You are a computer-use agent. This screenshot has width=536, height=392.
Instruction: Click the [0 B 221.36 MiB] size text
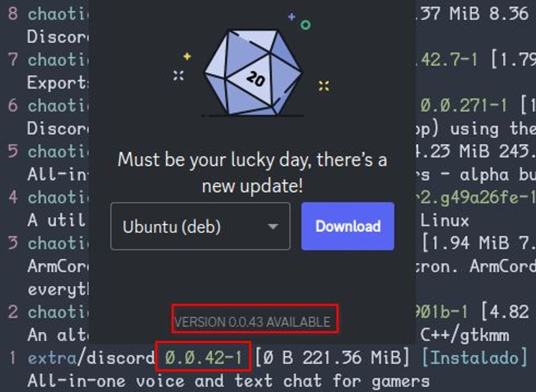[332, 358]
